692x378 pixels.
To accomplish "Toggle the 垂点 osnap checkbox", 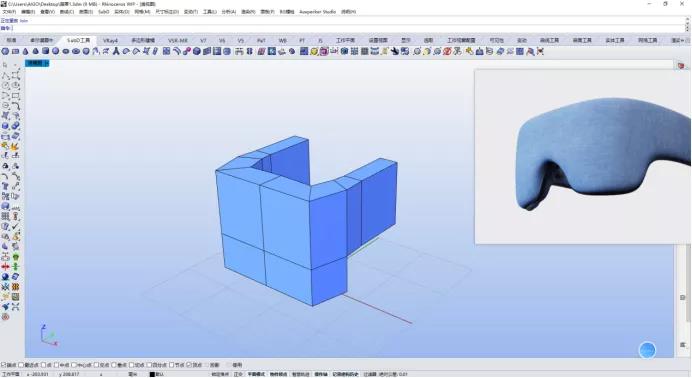I will [113, 365].
